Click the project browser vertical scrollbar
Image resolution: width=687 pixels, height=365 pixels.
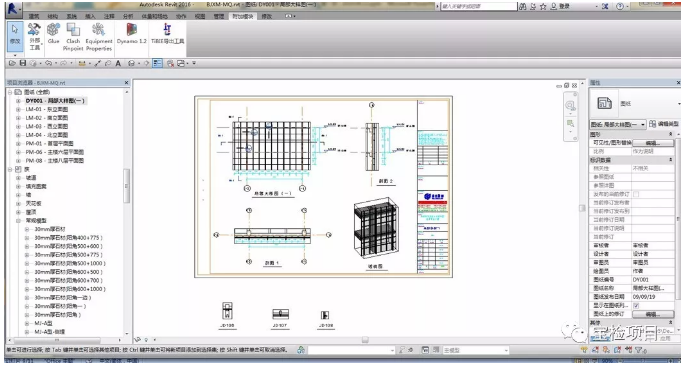click(x=127, y=186)
